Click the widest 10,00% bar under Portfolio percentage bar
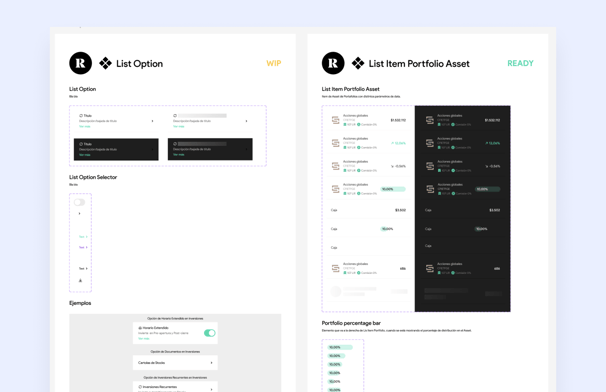Viewport: 606px width, 392px height. point(340,347)
